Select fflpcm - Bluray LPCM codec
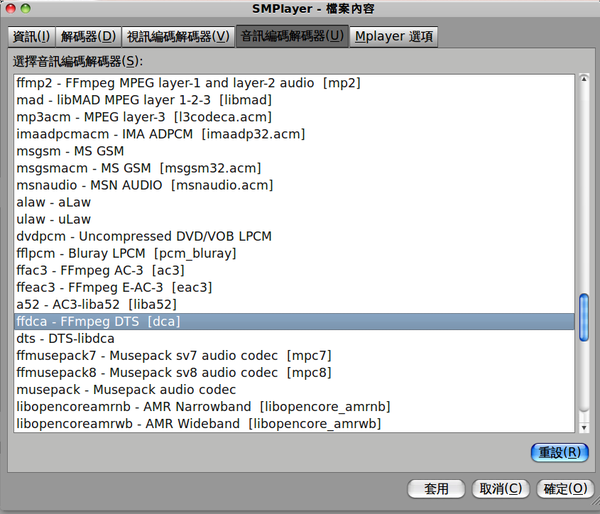 (294, 253)
